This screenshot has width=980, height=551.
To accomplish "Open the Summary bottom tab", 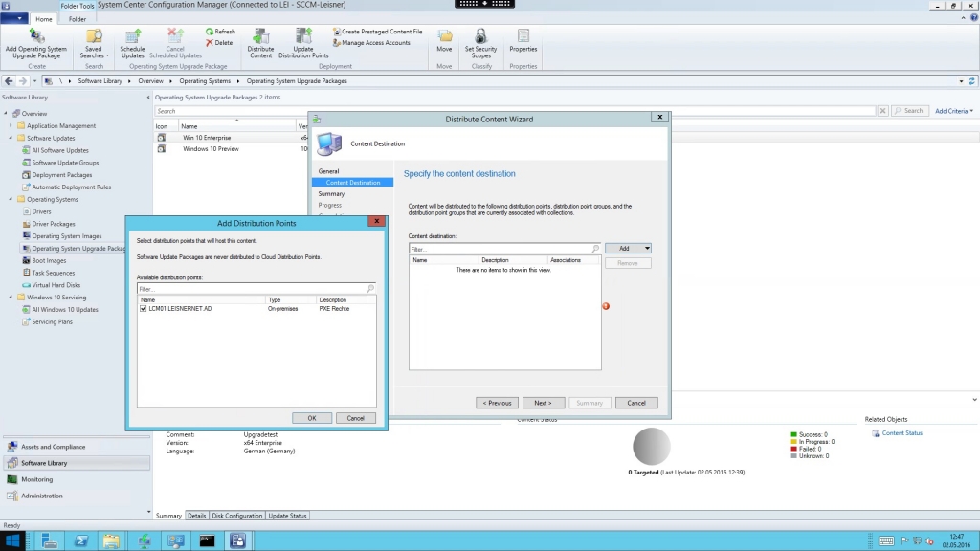I will [168, 516].
